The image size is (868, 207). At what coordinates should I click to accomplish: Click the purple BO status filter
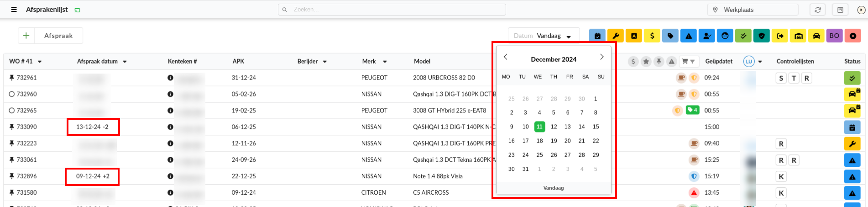pyautogui.click(x=834, y=36)
